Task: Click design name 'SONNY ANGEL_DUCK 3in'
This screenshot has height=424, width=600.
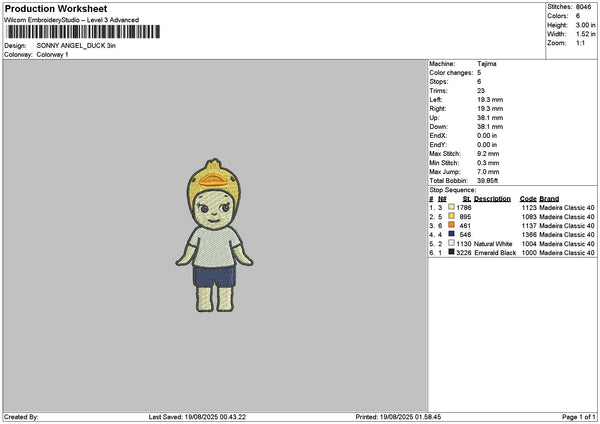Action: click(x=76, y=46)
